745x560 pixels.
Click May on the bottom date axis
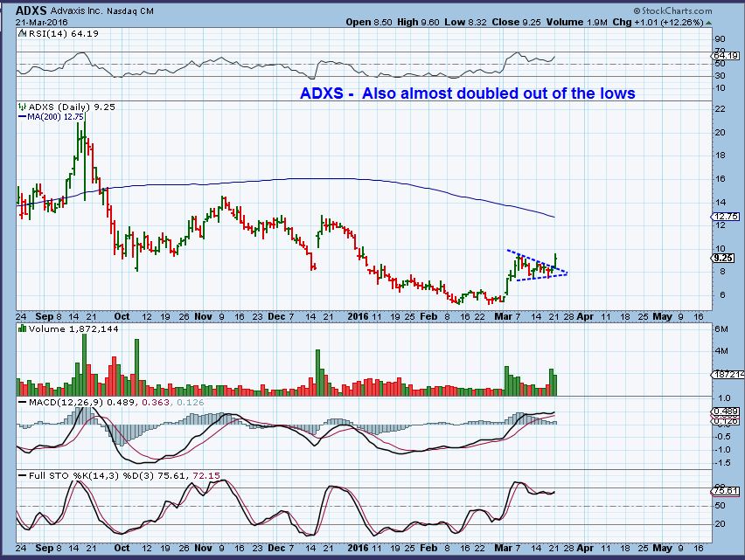tap(662, 548)
